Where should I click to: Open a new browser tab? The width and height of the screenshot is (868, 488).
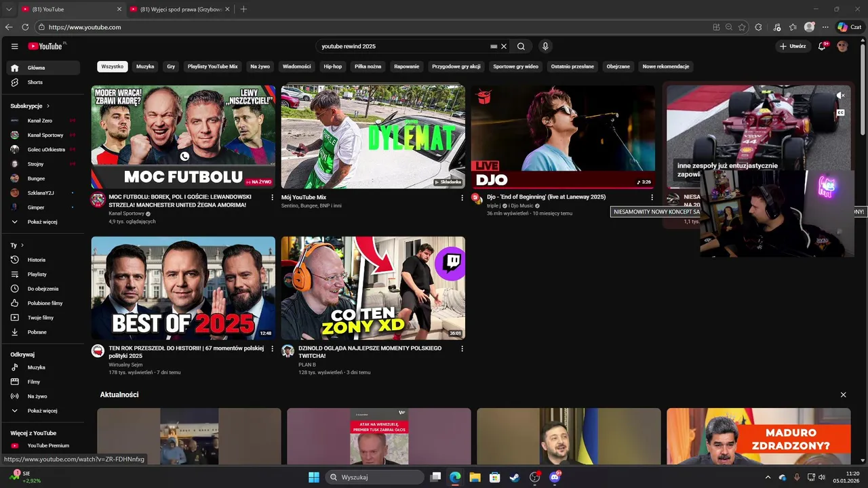(243, 9)
